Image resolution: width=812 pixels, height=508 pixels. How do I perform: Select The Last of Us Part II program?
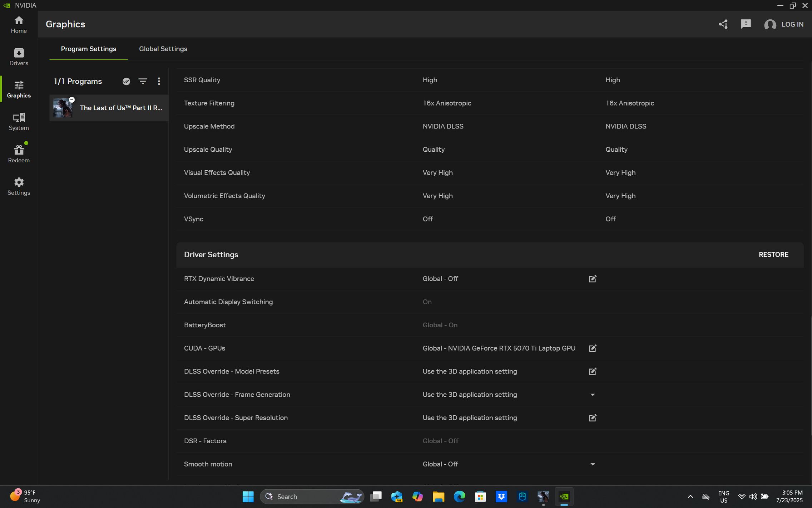pos(109,108)
